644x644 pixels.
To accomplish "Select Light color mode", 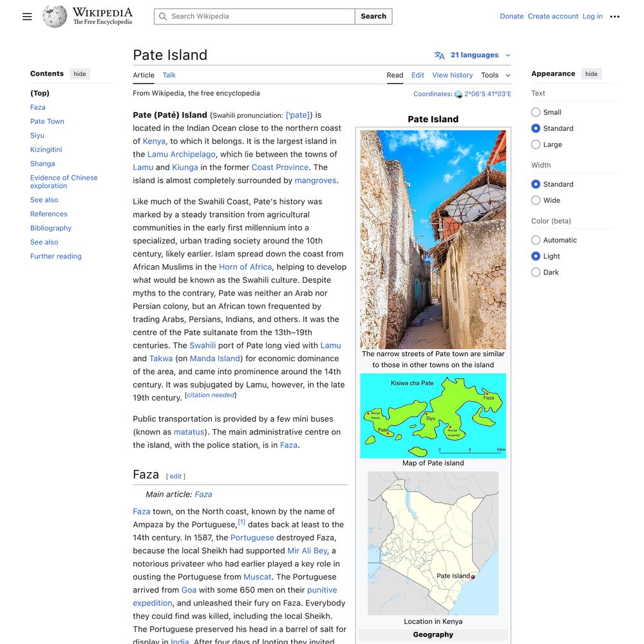I will pos(536,256).
